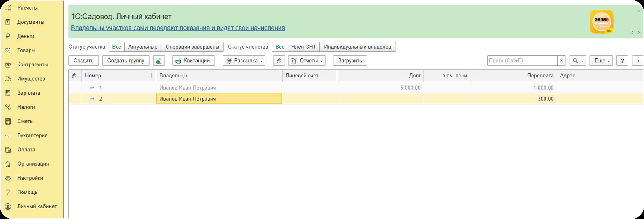Click the Сметы calculator icon
This screenshot has width=644, height=219.
tap(8, 121)
